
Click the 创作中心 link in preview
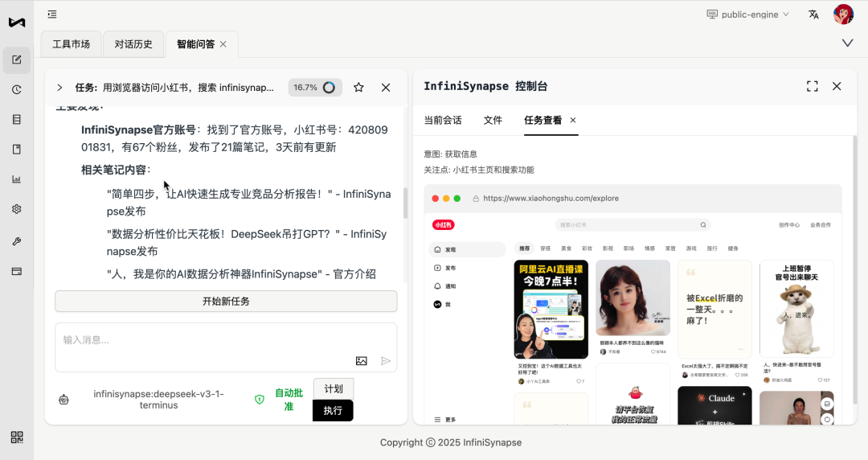pyautogui.click(x=789, y=225)
